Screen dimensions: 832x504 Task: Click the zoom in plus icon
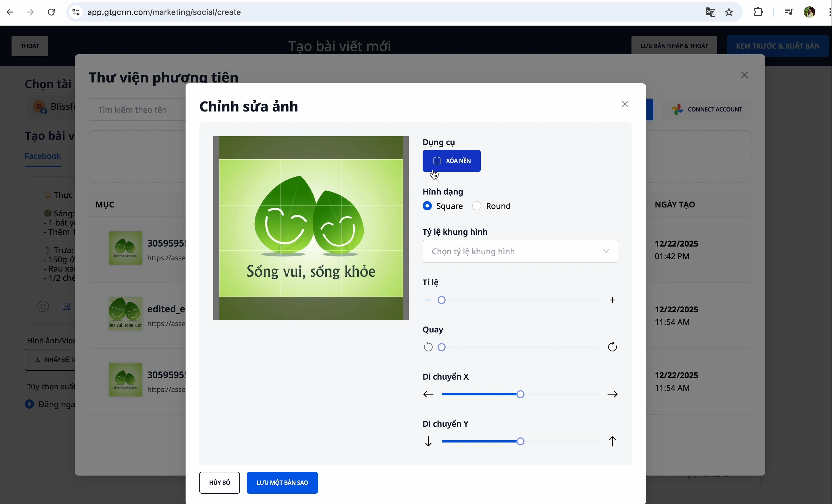pyautogui.click(x=612, y=300)
